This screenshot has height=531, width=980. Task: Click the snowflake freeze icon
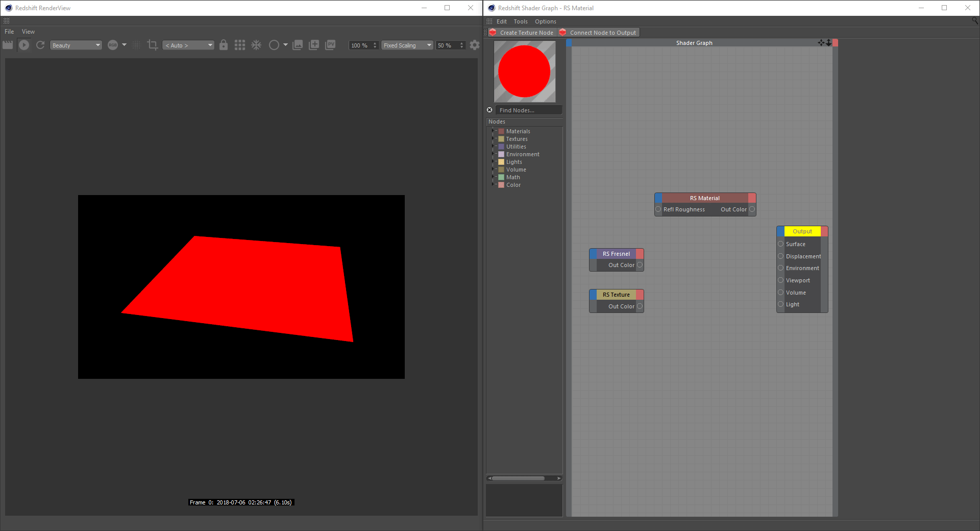click(256, 45)
